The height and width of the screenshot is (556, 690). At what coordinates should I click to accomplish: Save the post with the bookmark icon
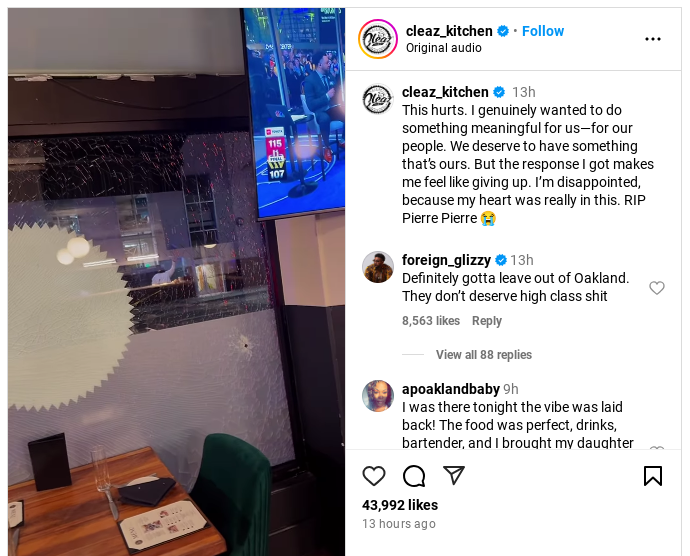click(653, 476)
